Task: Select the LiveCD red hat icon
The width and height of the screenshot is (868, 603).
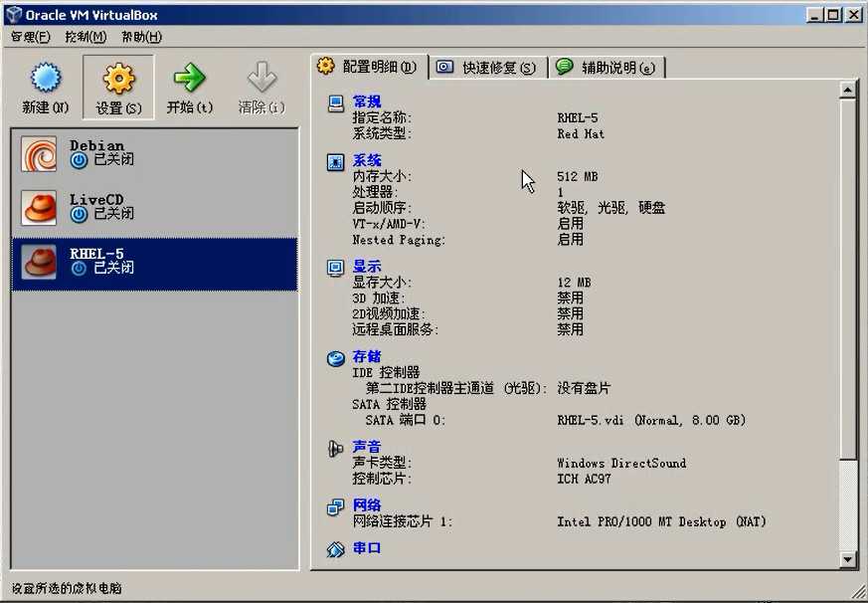Action: click(x=39, y=208)
